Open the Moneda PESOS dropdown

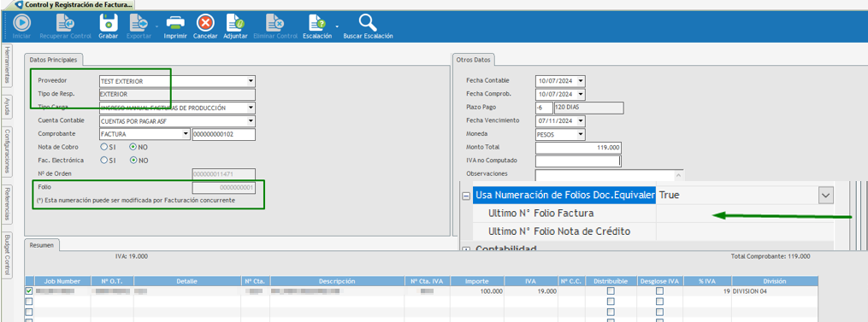[581, 134]
